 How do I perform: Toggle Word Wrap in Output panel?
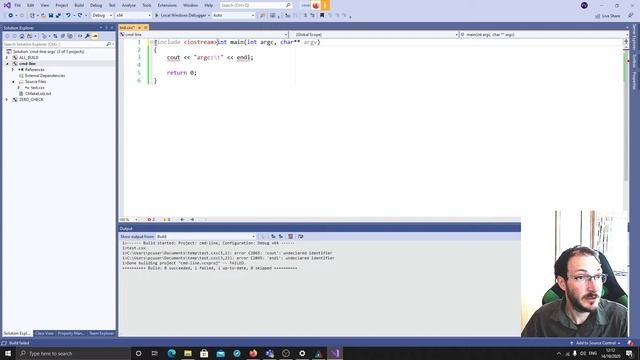coord(300,236)
